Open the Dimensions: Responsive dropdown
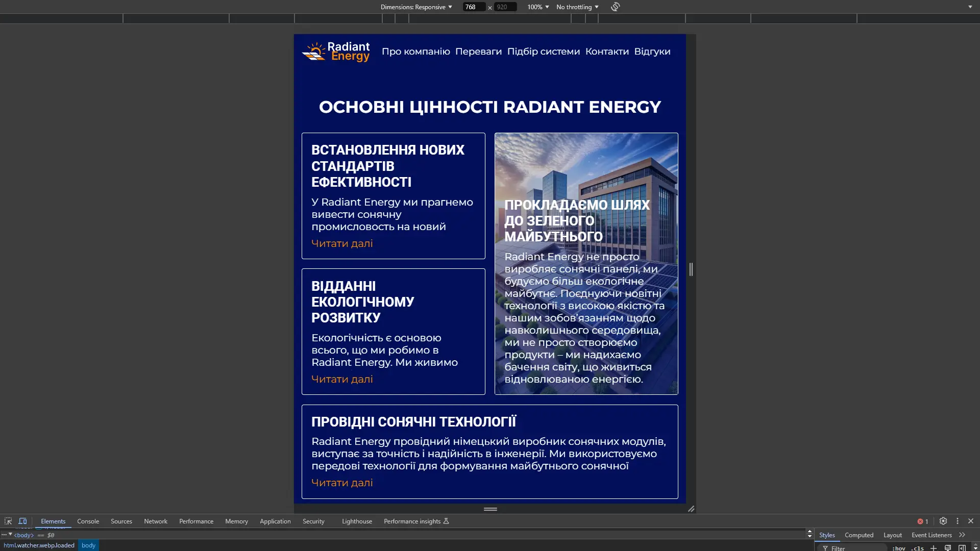Image resolution: width=980 pixels, height=551 pixels. click(x=416, y=7)
